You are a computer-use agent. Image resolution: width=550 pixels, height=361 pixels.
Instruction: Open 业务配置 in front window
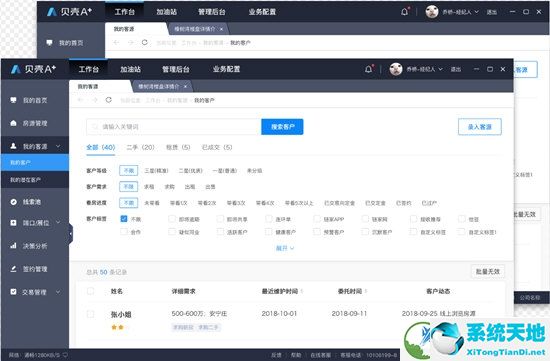tap(227, 69)
